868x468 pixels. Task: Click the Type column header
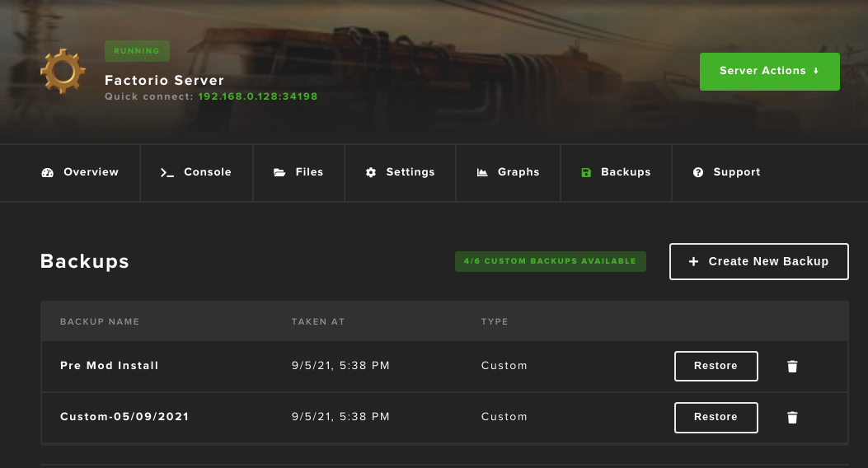[x=495, y=321]
